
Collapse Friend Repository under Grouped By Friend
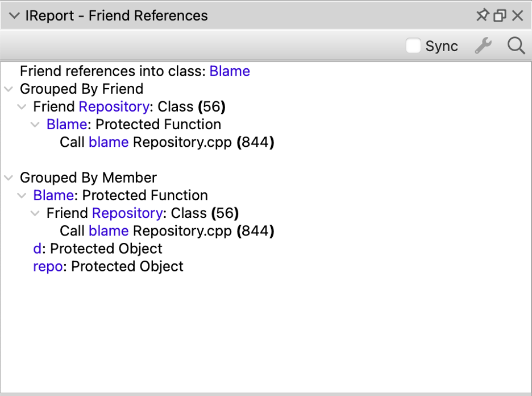pyautogui.click(x=22, y=107)
